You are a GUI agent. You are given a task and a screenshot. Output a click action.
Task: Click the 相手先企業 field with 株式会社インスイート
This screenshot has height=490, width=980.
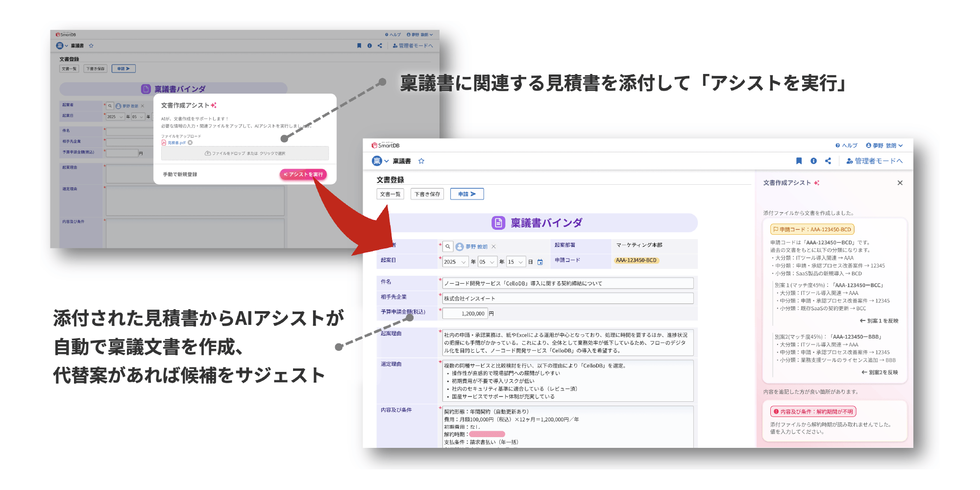(568, 298)
